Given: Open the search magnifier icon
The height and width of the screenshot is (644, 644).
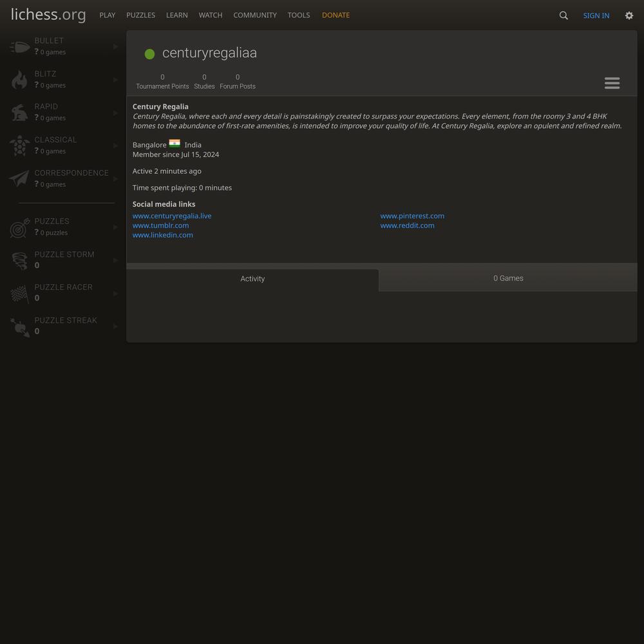Looking at the screenshot, I should [563, 15].
